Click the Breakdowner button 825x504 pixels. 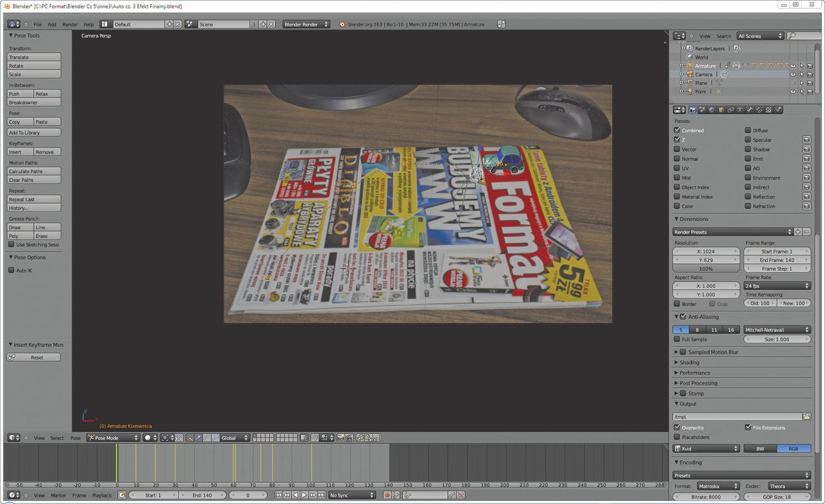(34, 102)
